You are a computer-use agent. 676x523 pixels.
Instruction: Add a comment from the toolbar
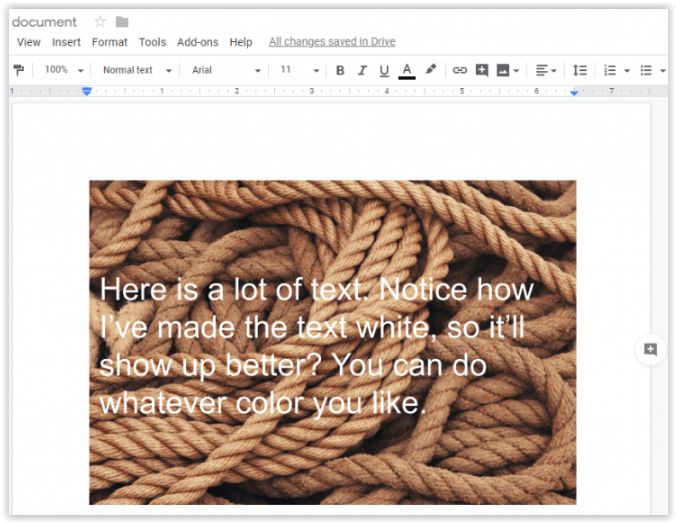click(x=482, y=70)
